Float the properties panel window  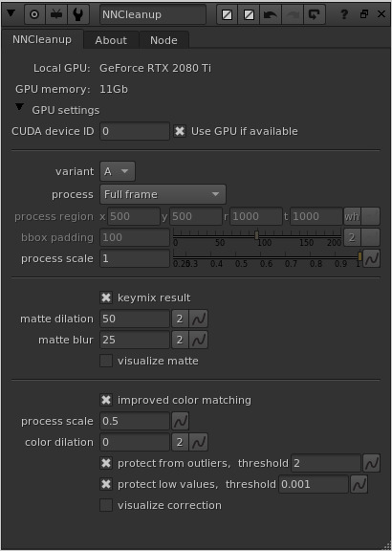(x=364, y=14)
